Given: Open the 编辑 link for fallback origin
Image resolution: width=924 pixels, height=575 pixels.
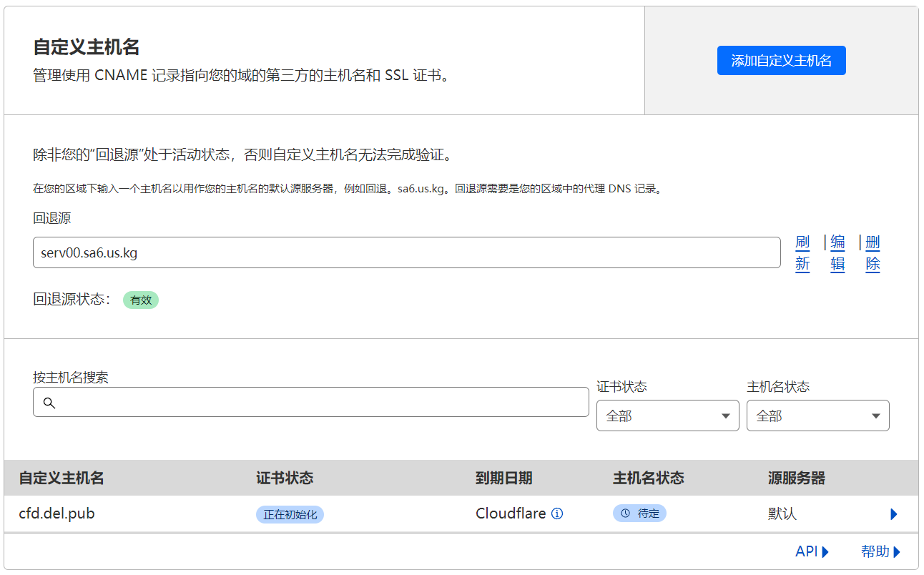Looking at the screenshot, I should coord(837,253).
